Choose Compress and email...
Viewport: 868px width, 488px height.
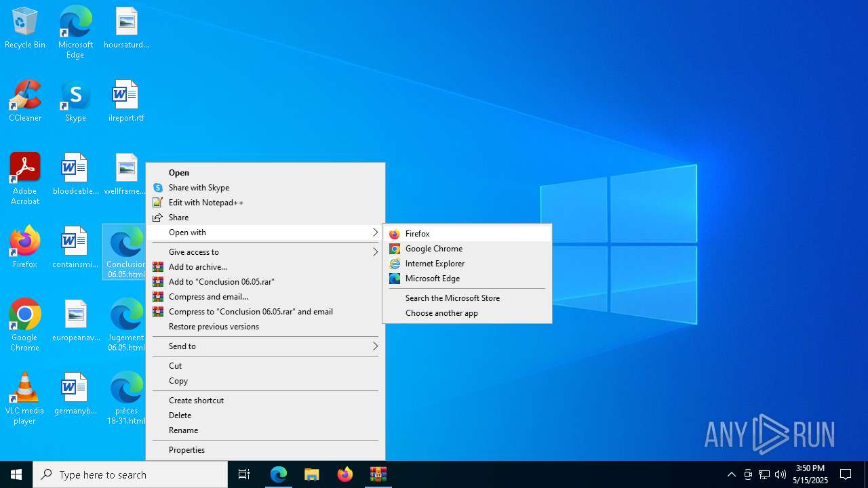[265, 297]
